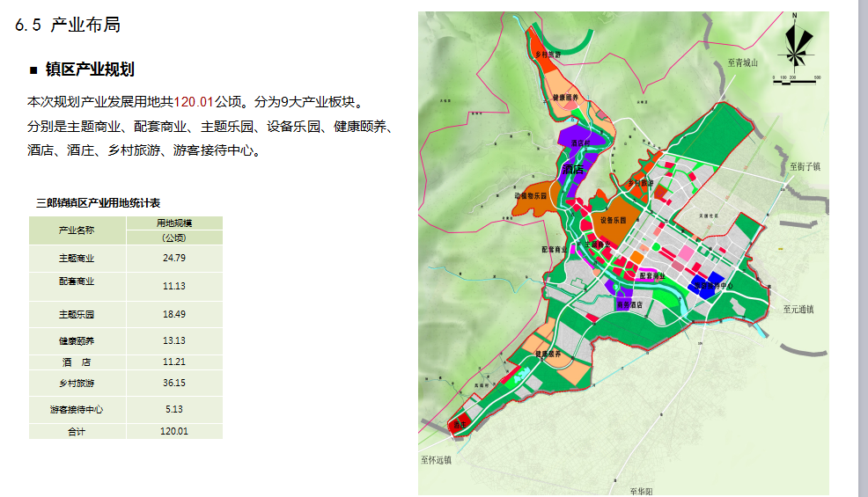Click the value '11.13' in table
The image size is (868, 497).
pyautogui.click(x=174, y=286)
